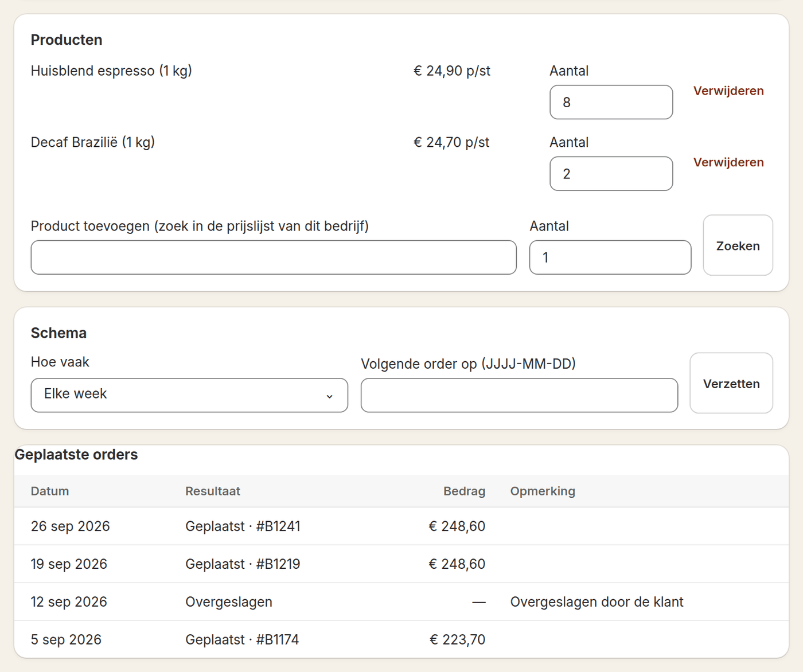Select order Geplaatst · #B1174
Viewport: 803px width, 672px height.
tap(242, 640)
